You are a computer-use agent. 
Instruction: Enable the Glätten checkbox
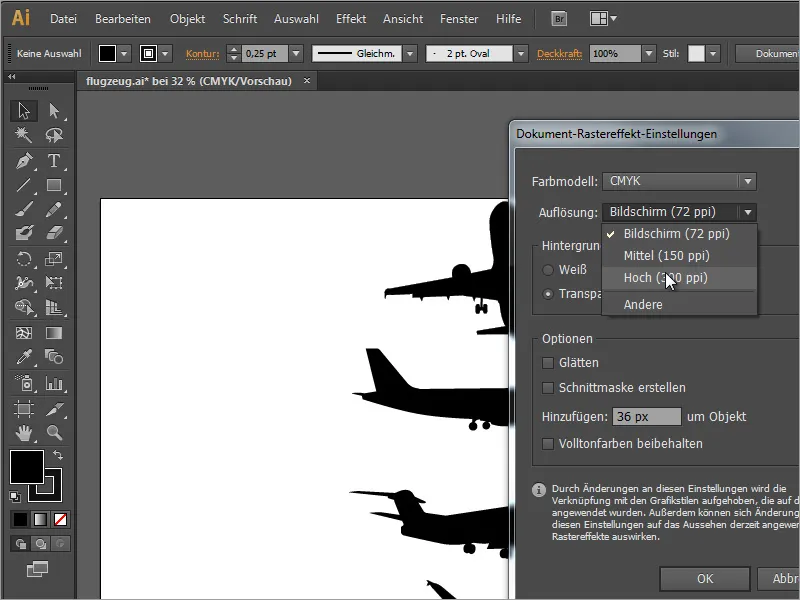pos(548,363)
